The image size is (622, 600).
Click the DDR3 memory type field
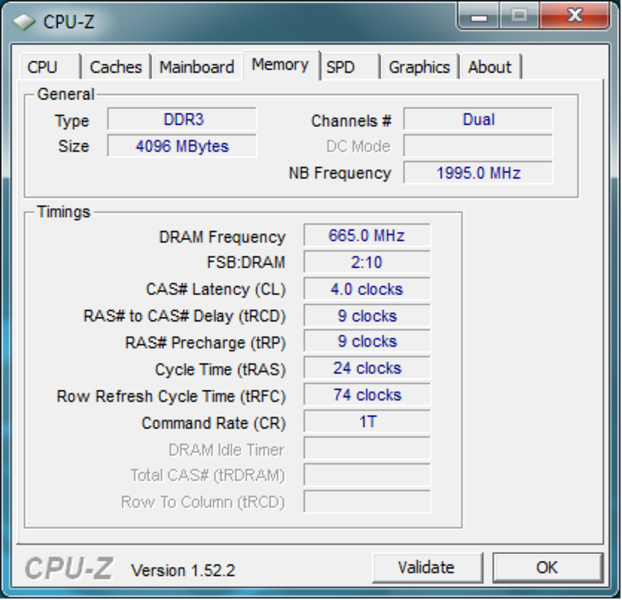(182, 120)
